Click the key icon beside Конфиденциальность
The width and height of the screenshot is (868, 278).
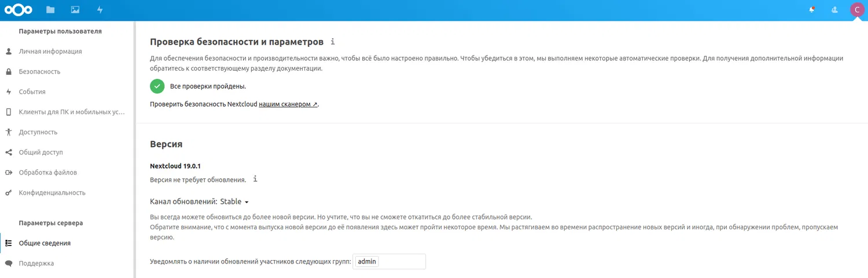click(x=9, y=193)
